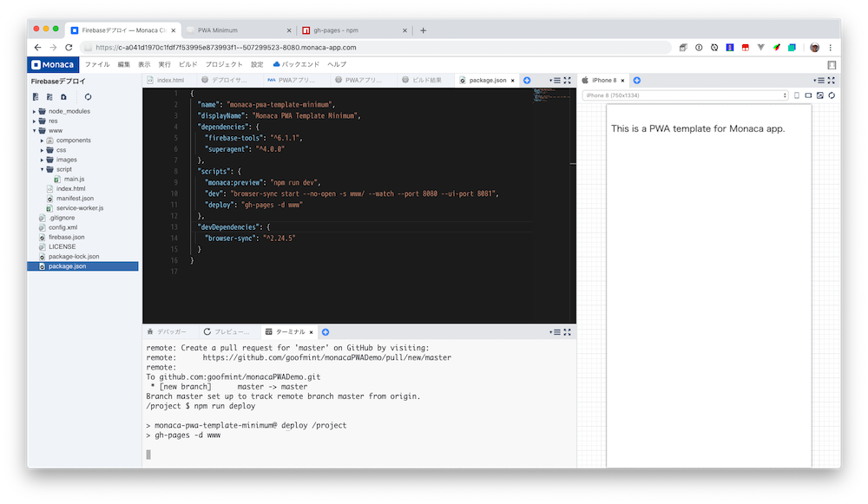Expand the components folder
Image resolution: width=868 pixels, height=504 pixels.
coord(42,141)
